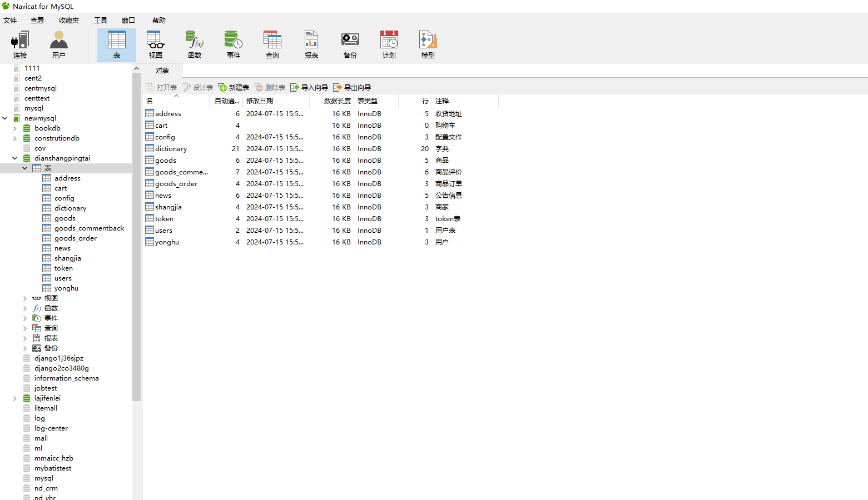
Task: Expand the bookdb database node
Action: pyautogui.click(x=15, y=128)
